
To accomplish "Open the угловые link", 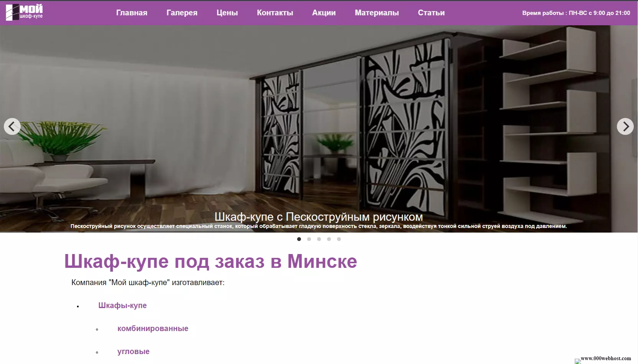I will click(x=133, y=351).
